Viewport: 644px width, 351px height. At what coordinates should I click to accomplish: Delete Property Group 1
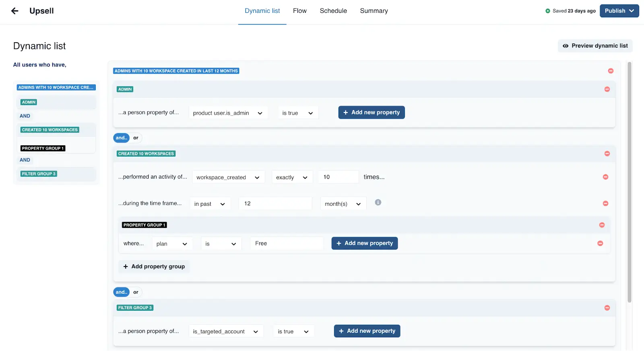pyautogui.click(x=602, y=225)
